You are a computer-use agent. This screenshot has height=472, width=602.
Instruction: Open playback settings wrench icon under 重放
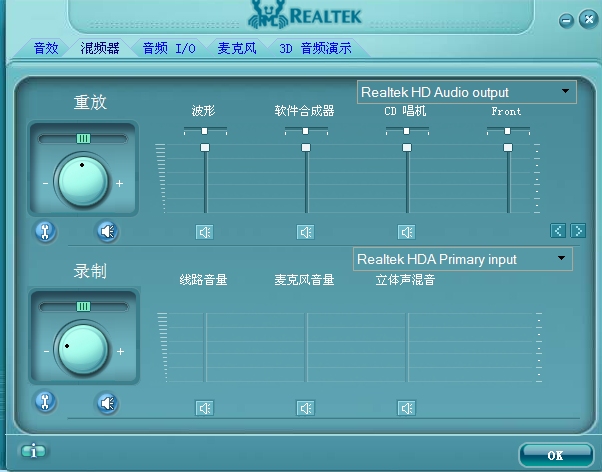click(x=44, y=232)
